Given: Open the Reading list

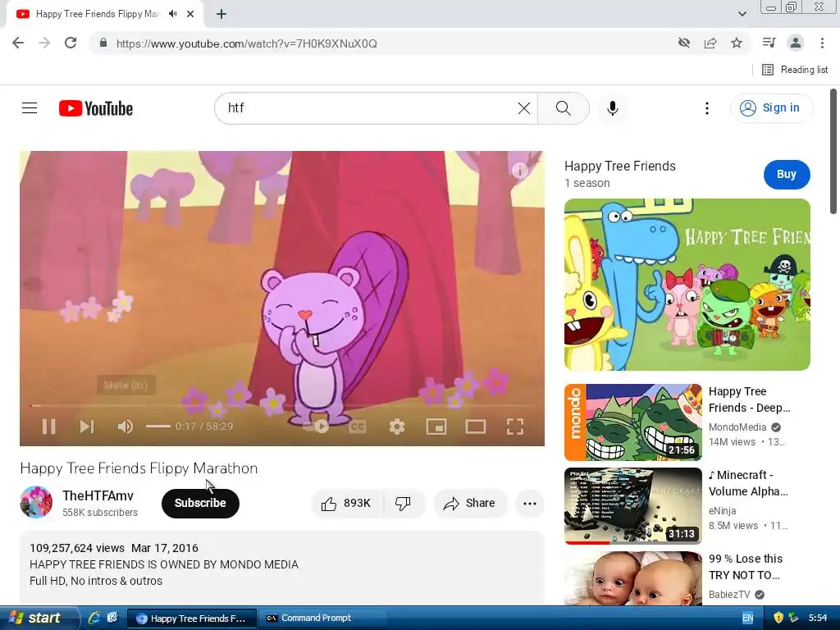Looking at the screenshot, I should point(794,70).
